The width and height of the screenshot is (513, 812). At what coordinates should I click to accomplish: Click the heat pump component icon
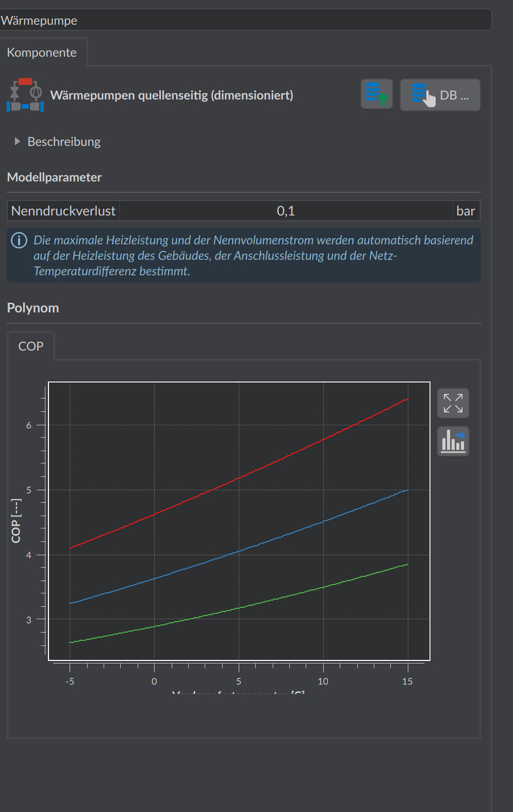pos(26,95)
